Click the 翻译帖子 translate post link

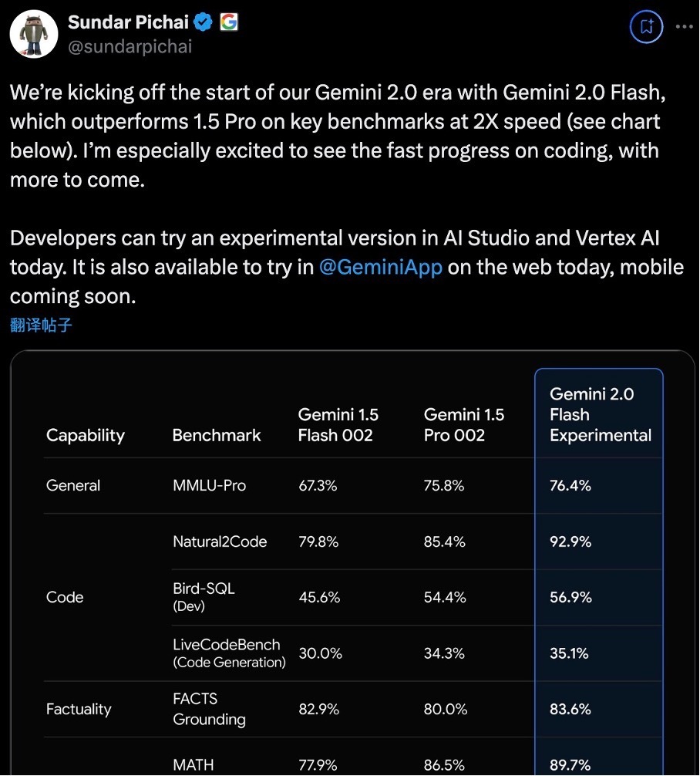pyautogui.click(x=41, y=325)
